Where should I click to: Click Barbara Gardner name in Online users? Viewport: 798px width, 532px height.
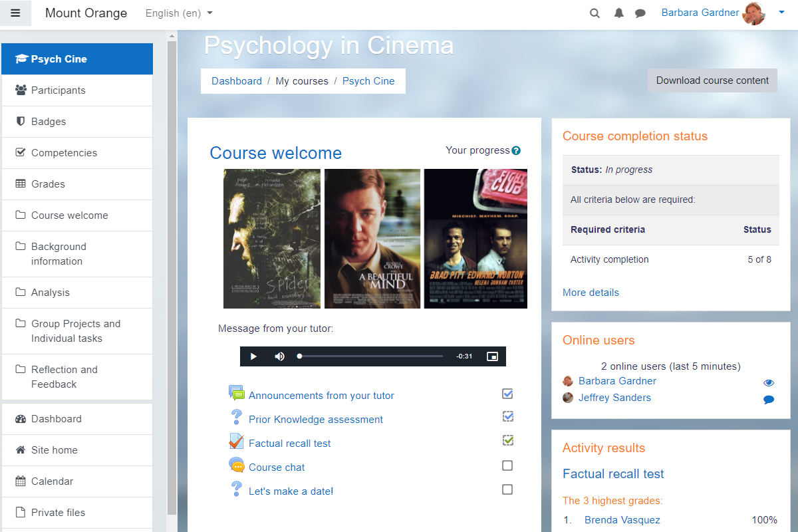617,381
